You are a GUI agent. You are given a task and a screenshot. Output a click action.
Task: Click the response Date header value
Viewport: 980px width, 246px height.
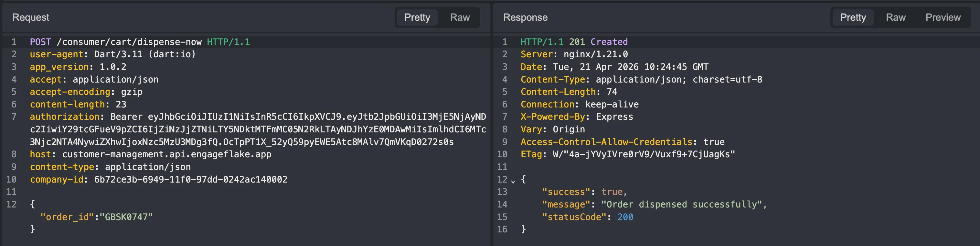tap(630, 67)
